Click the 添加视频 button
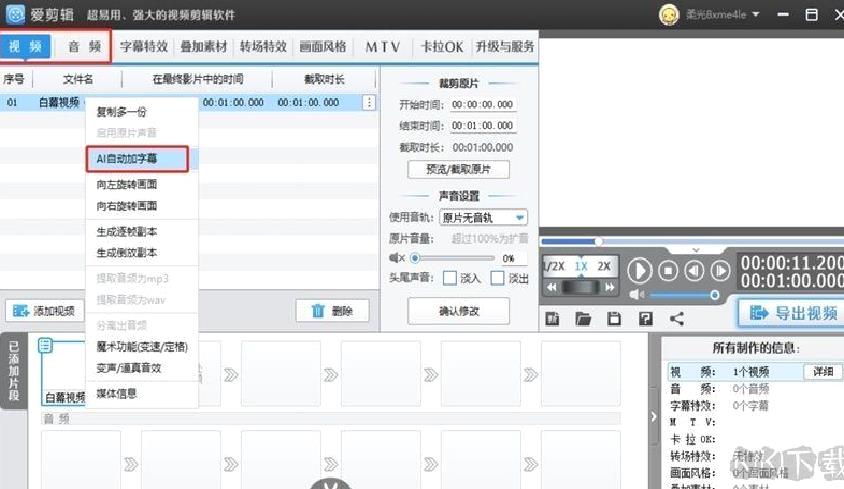Screen dimensions: 844x489 point(45,311)
